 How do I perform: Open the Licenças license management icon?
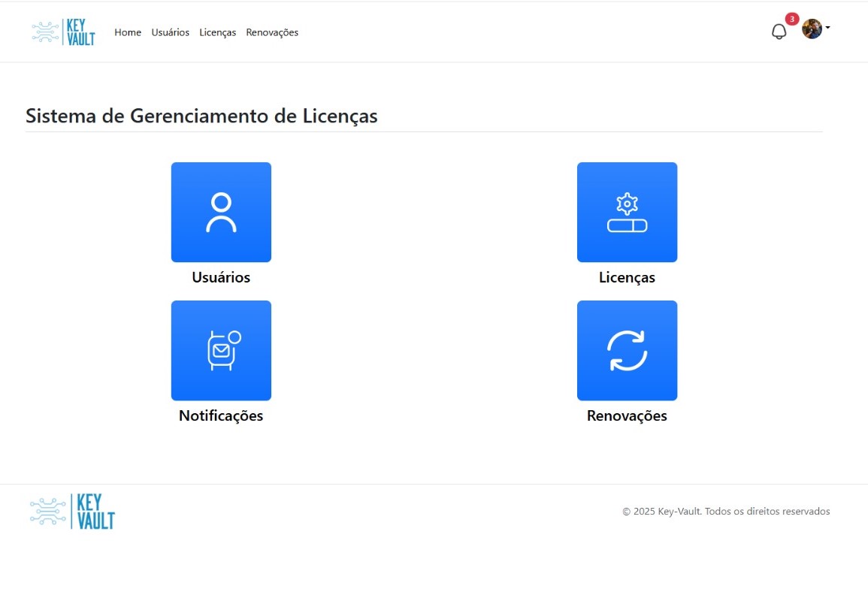pyautogui.click(x=627, y=212)
